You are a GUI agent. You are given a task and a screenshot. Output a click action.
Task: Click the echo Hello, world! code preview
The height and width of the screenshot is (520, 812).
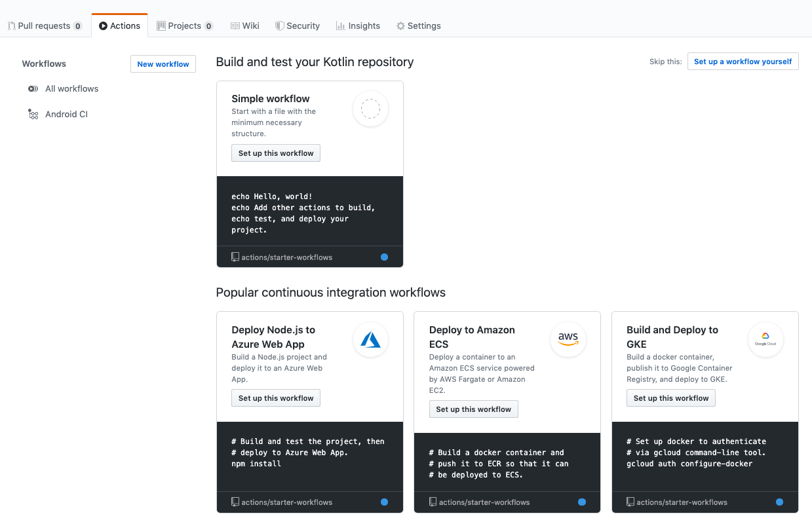click(x=272, y=196)
